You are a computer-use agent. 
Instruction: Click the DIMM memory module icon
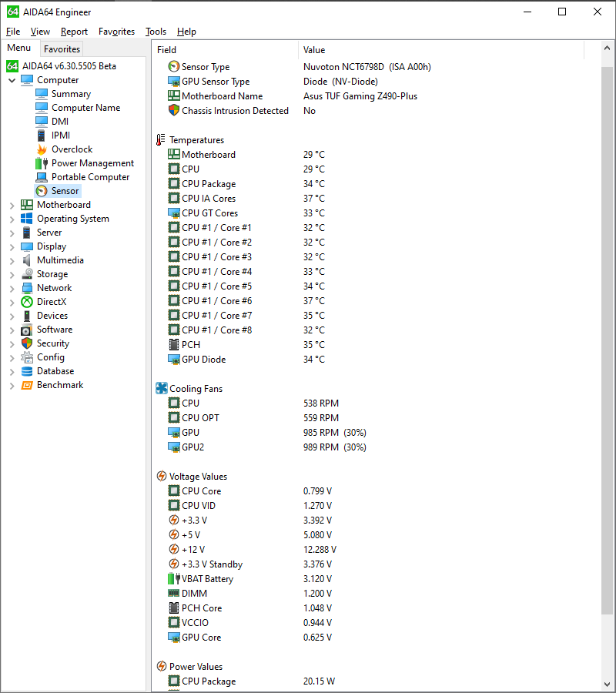174,594
